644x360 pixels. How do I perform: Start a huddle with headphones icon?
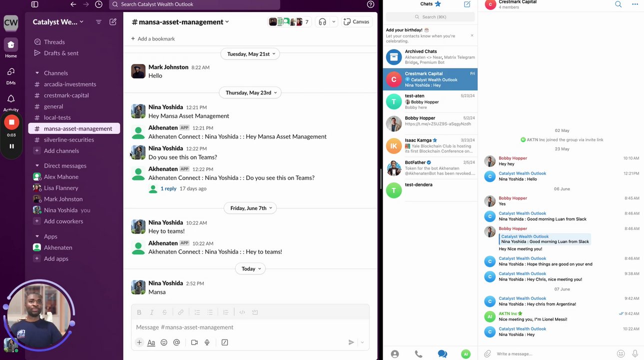(x=322, y=22)
